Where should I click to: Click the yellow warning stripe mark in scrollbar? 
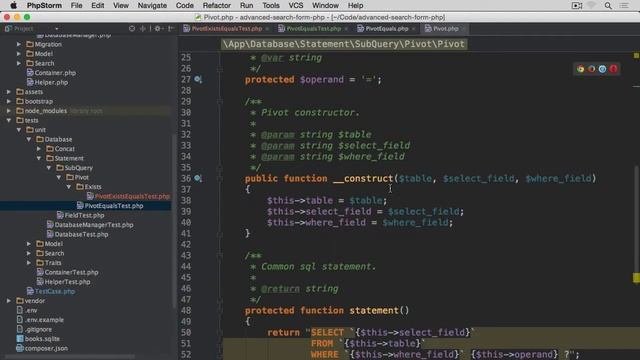coord(636,278)
